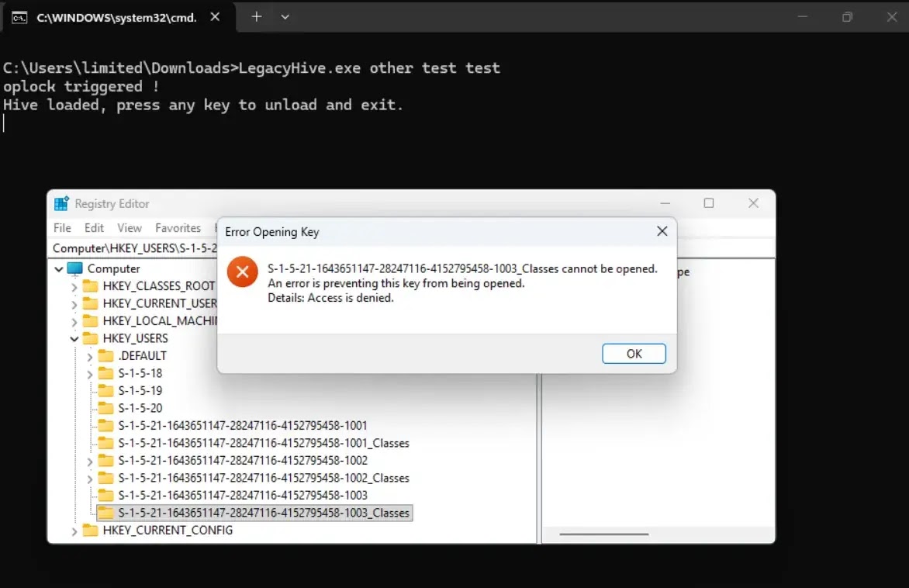The width and height of the screenshot is (909, 588).
Task: Select the SID key ending in -1001
Action: (x=242, y=425)
